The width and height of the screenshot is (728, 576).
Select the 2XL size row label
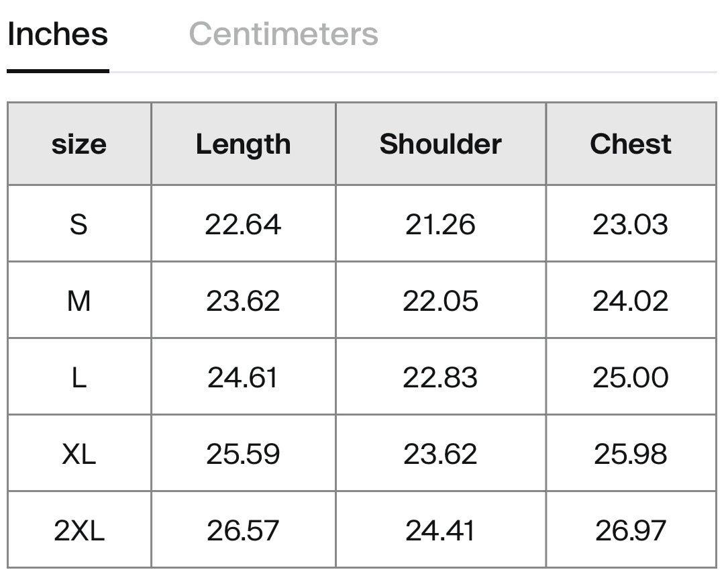pyautogui.click(x=79, y=530)
